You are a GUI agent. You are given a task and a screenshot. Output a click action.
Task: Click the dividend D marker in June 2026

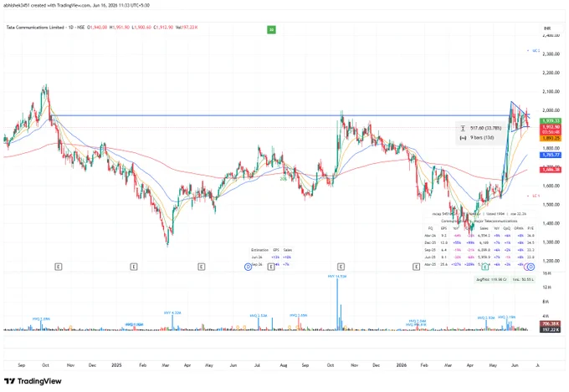pos(531,267)
